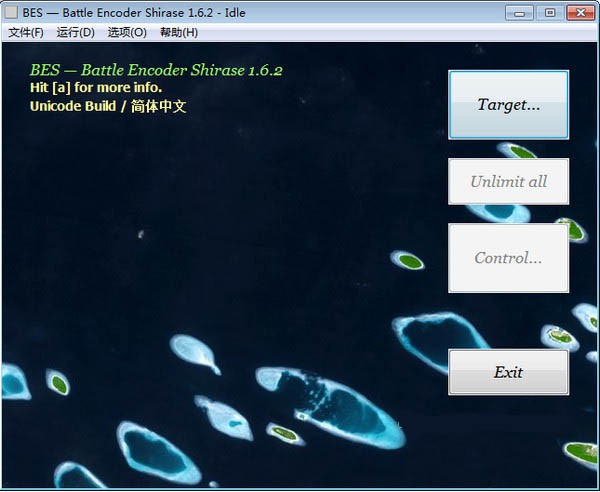Viewport: 600px width, 492px height.
Task: Maximize the BES window
Action: coord(548,13)
